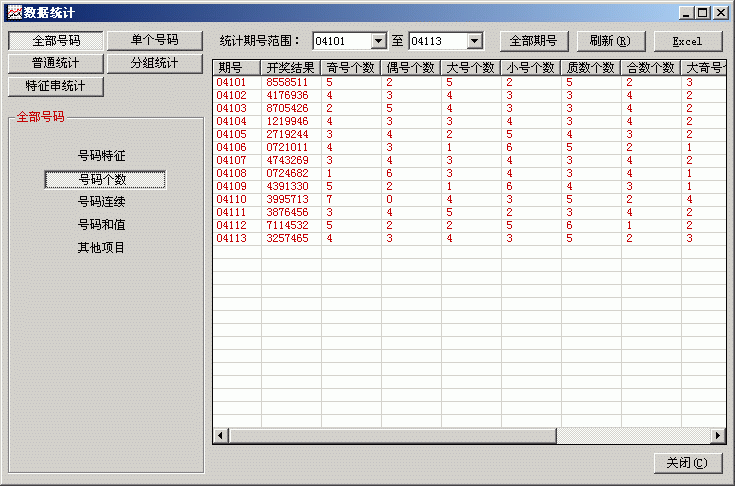This screenshot has height=486, width=735.
Task: Click the 奇号个数 column header
Action: tap(350, 68)
